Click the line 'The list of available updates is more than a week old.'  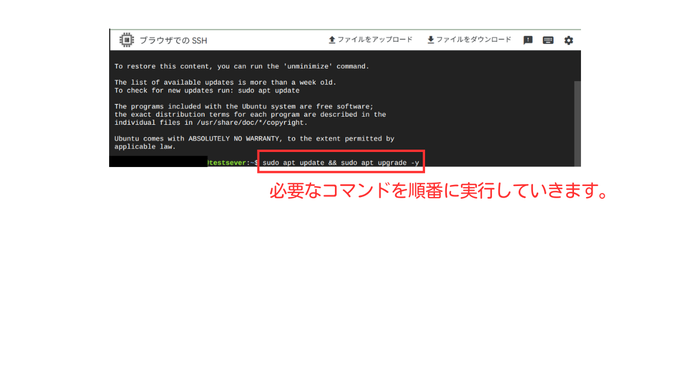(225, 83)
